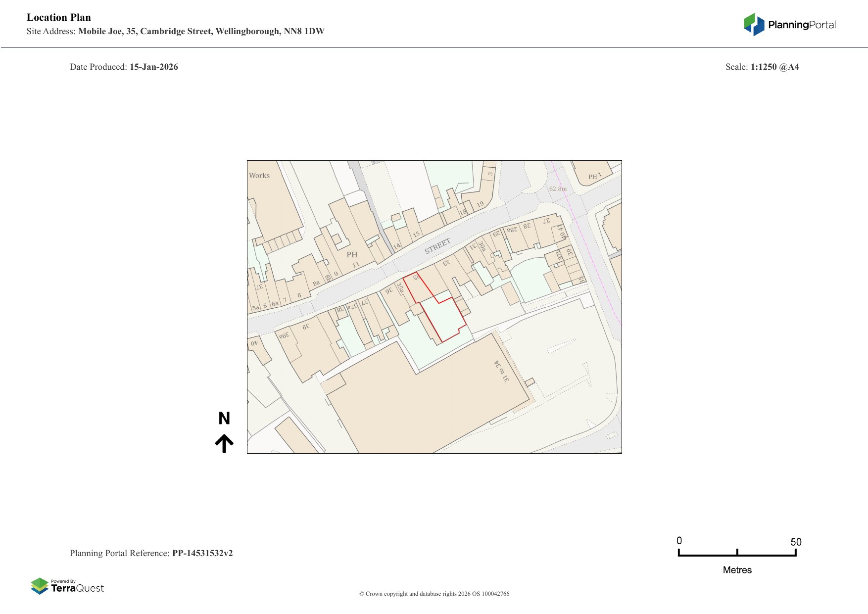Click the 'Metres' scale label
This screenshot has width=868, height=614.
(x=737, y=570)
